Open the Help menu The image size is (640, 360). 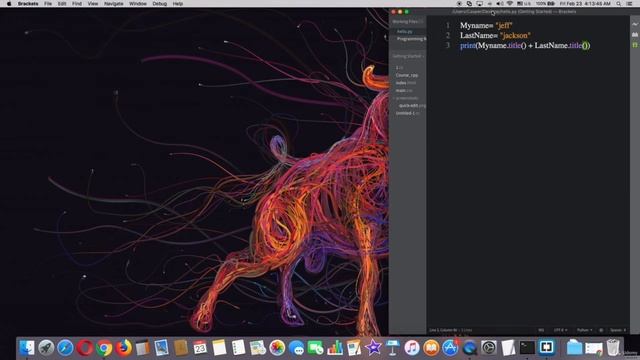[x=178, y=4]
